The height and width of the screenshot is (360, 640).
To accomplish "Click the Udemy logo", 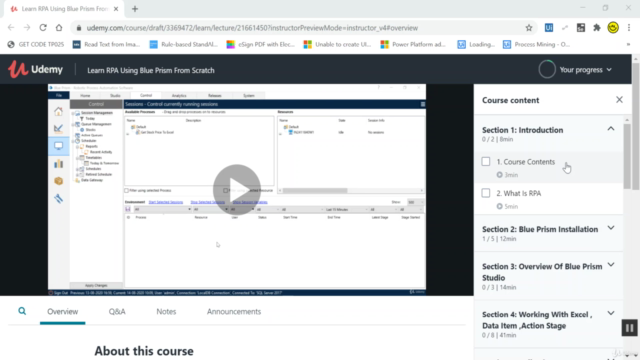I will 36,69.
